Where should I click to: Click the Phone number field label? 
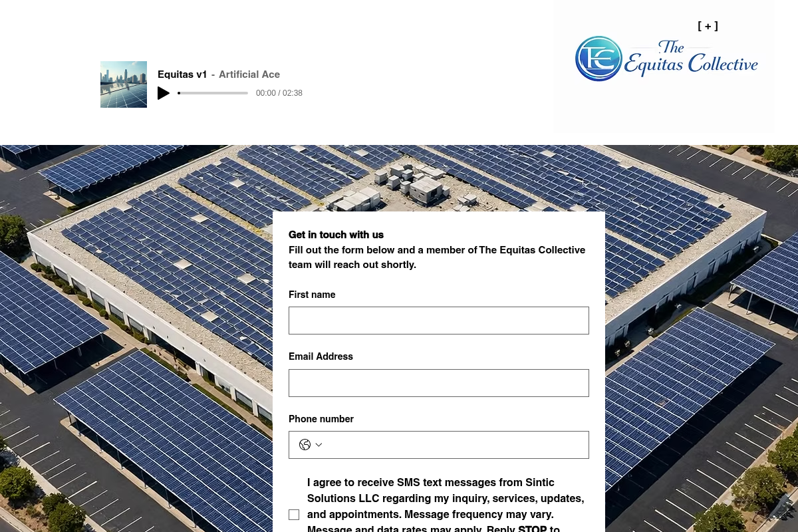321,419
